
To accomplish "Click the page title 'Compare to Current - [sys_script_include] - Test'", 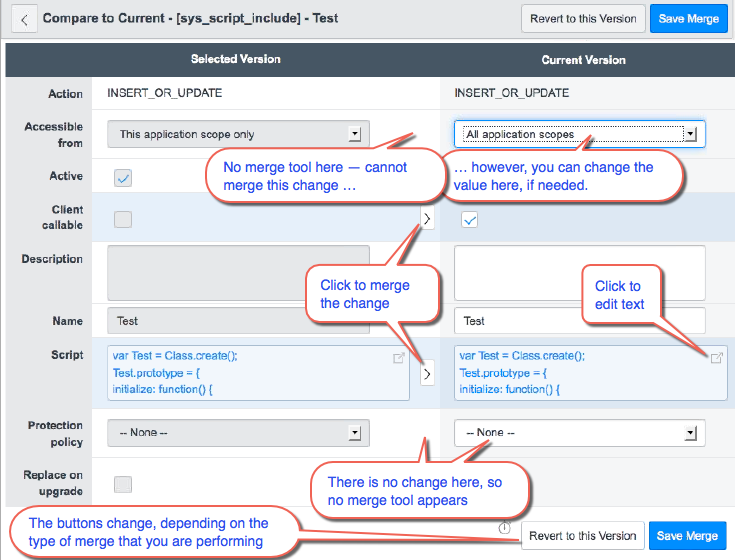I will (x=190, y=18).
